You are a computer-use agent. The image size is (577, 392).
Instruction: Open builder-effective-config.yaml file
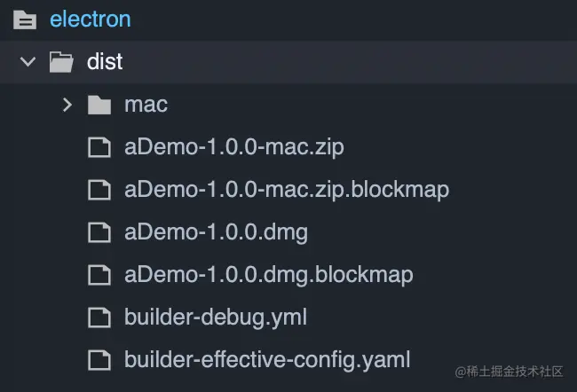[267, 359]
